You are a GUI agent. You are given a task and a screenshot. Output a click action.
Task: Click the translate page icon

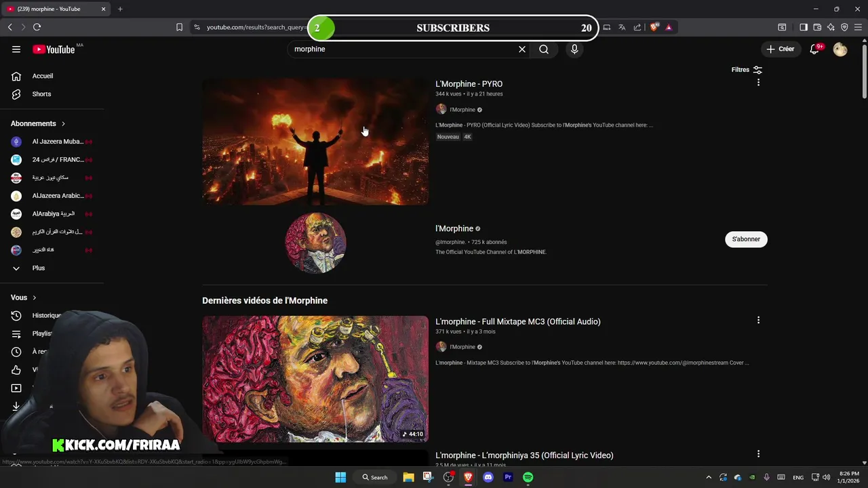click(622, 27)
